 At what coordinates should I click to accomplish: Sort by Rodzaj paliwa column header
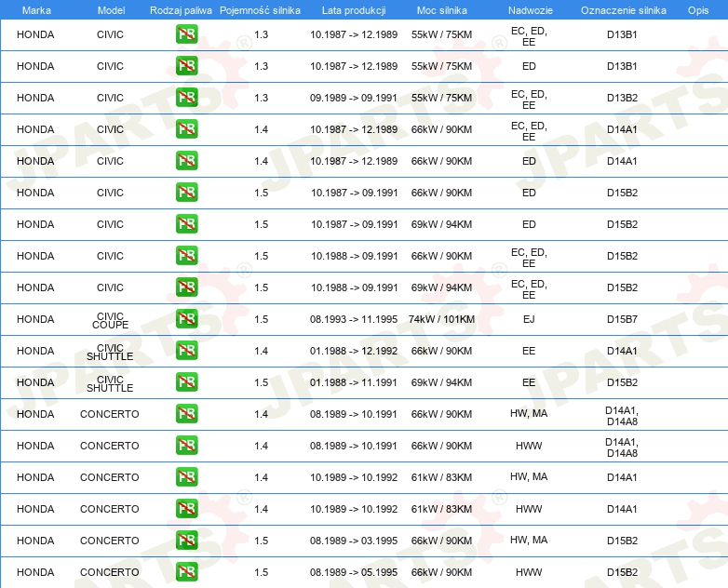[x=181, y=10]
